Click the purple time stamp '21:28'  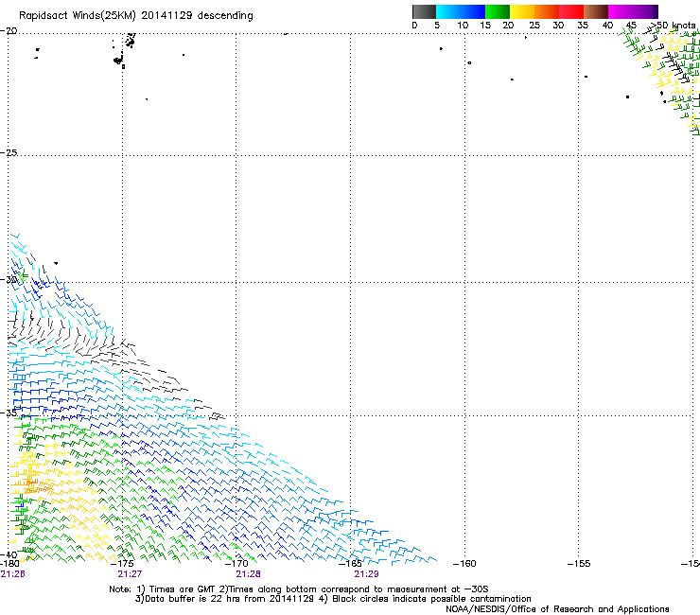248,574
